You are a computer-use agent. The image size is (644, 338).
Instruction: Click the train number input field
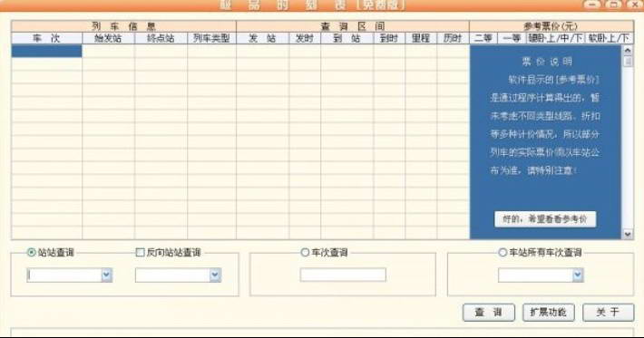[x=343, y=275]
